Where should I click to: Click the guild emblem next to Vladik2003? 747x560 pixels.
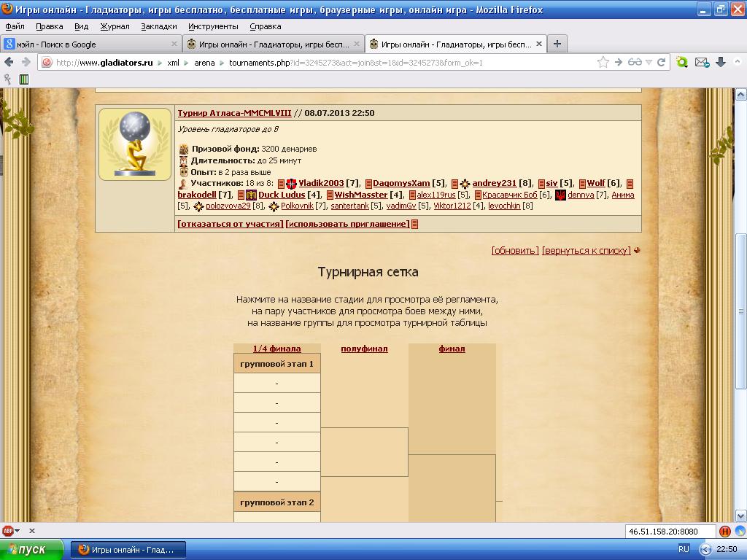[291, 184]
